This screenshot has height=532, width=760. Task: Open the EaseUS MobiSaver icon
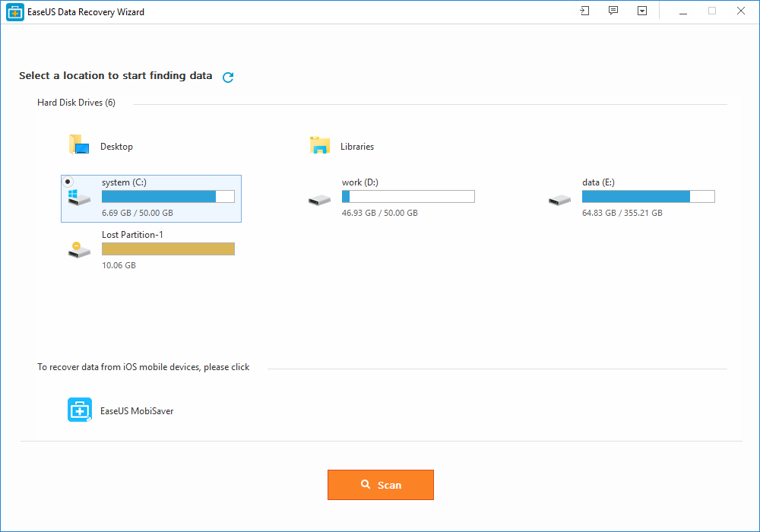(x=80, y=410)
